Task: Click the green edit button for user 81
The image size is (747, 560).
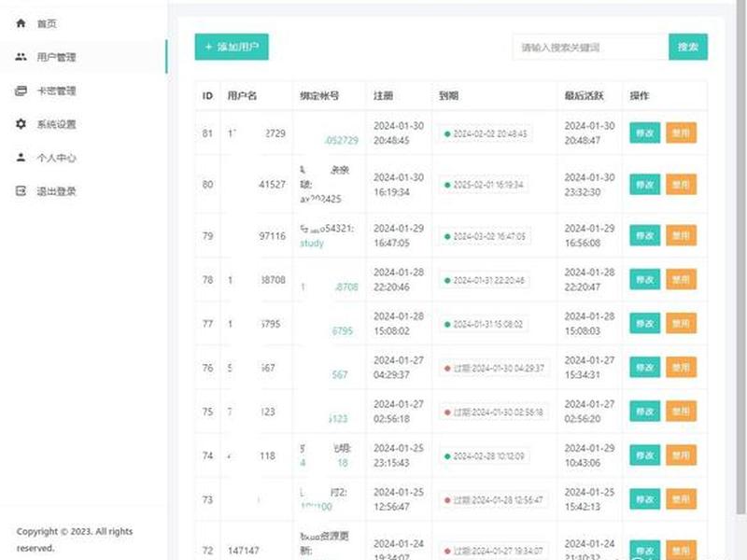Action: (644, 133)
